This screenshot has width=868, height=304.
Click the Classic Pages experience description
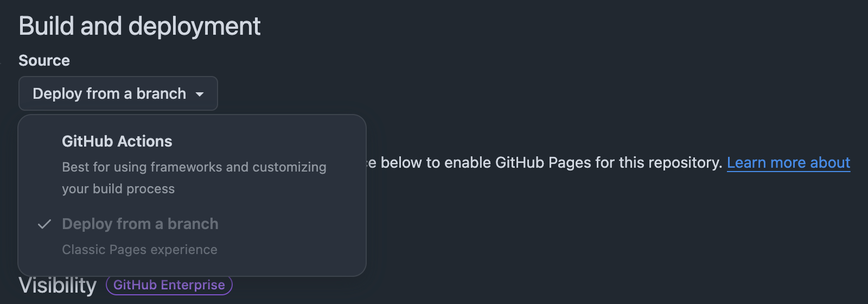139,250
